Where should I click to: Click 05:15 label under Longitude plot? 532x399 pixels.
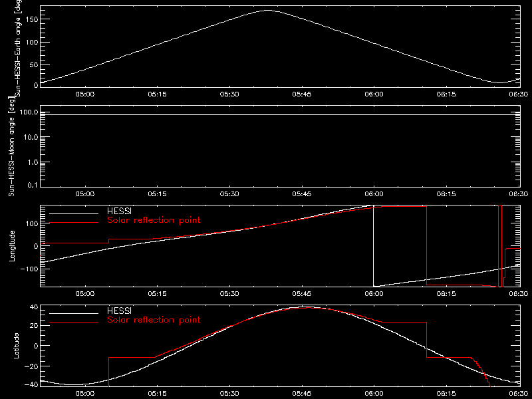[157, 294]
